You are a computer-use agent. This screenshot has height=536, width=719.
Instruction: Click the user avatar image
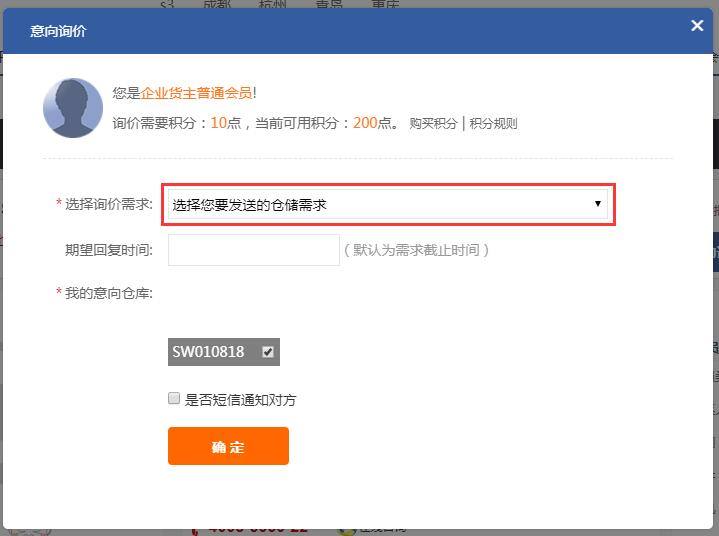coord(73,108)
